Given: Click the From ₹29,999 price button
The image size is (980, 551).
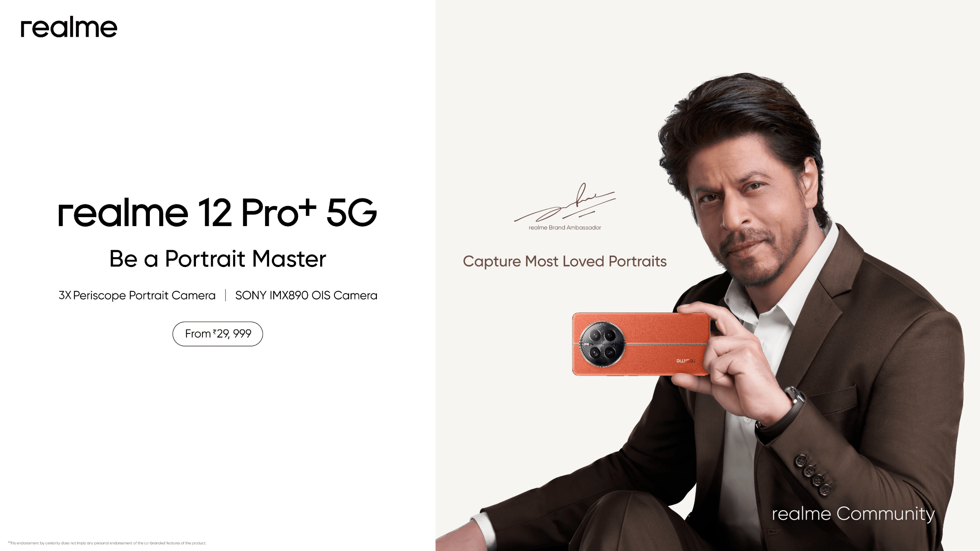Looking at the screenshot, I should [218, 334].
